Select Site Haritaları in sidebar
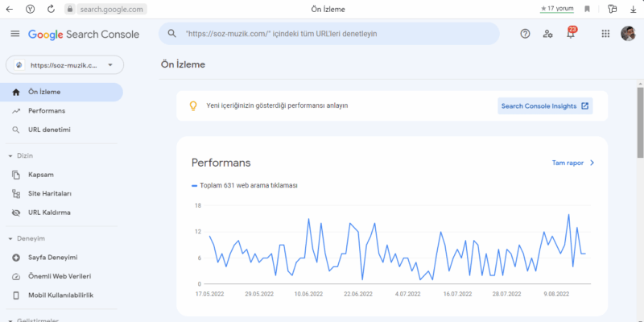 point(50,194)
